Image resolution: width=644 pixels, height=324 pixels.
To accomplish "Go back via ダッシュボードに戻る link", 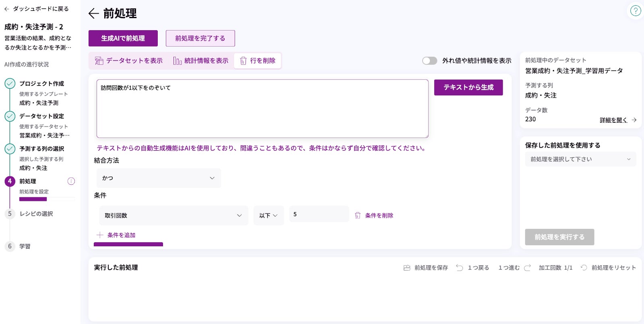I will tap(37, 8).
